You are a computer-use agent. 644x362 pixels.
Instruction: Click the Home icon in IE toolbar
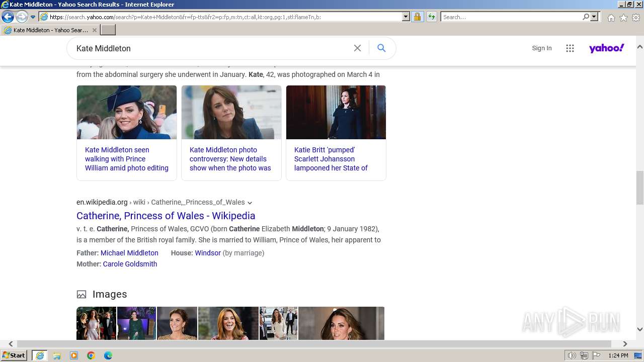[x=611, y=18]
